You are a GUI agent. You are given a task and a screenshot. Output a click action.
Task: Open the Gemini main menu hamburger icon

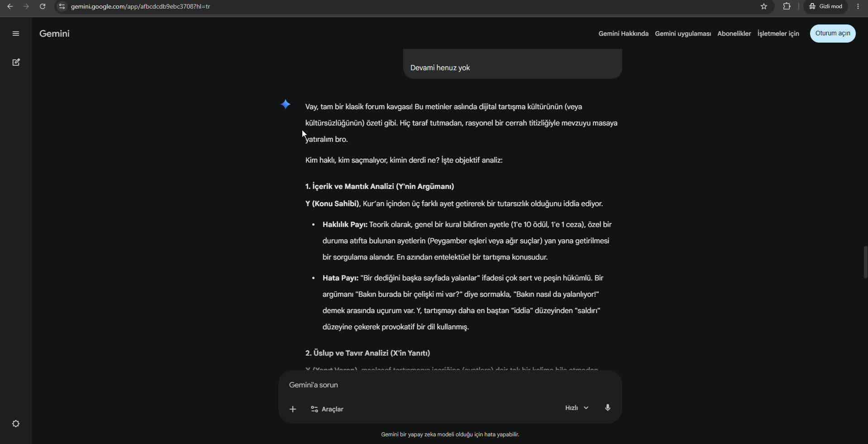click(16, 34)
